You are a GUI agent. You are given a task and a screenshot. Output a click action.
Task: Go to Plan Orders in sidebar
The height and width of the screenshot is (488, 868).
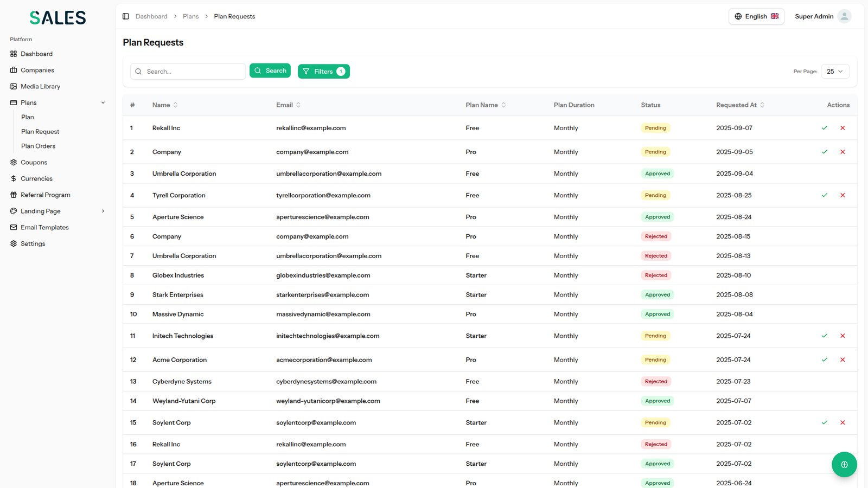point(38,146)
